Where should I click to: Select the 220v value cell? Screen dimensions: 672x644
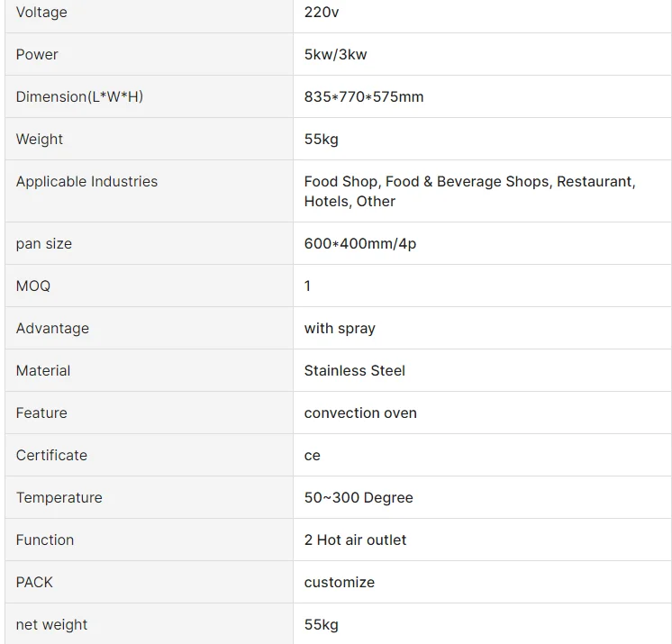[x=322, y=13]
